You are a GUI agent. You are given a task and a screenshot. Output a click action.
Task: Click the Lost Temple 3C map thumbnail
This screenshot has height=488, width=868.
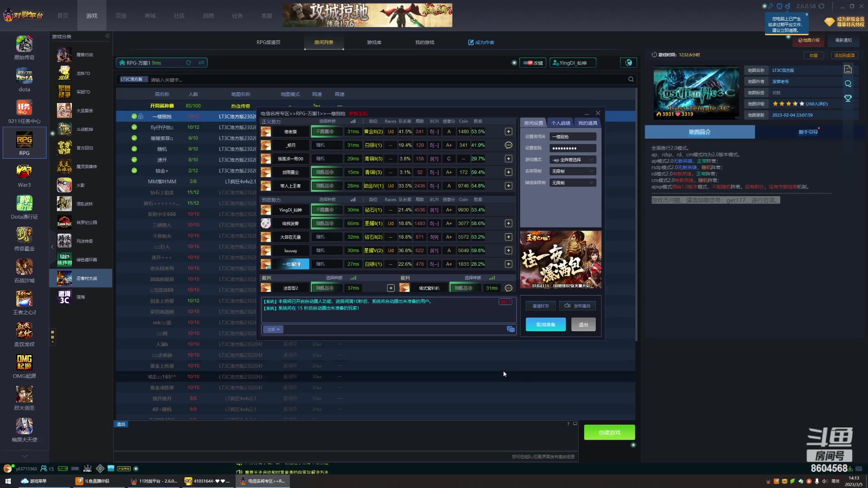click(696, 93)
